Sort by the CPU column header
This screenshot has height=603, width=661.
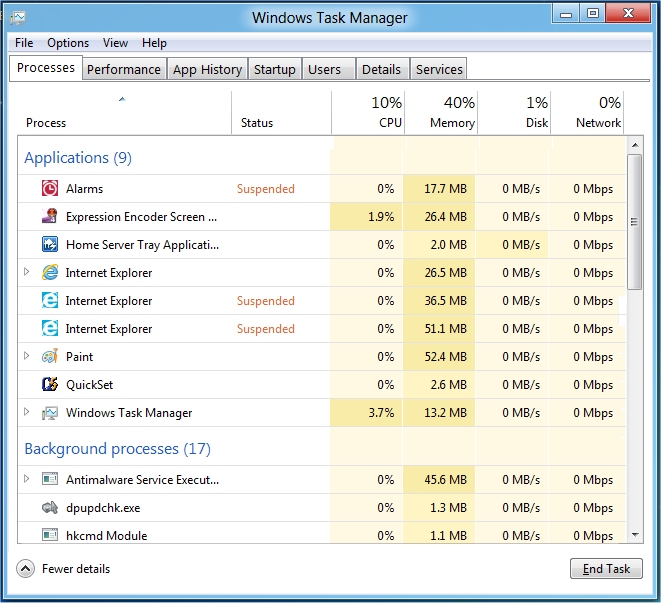[368, 113]
